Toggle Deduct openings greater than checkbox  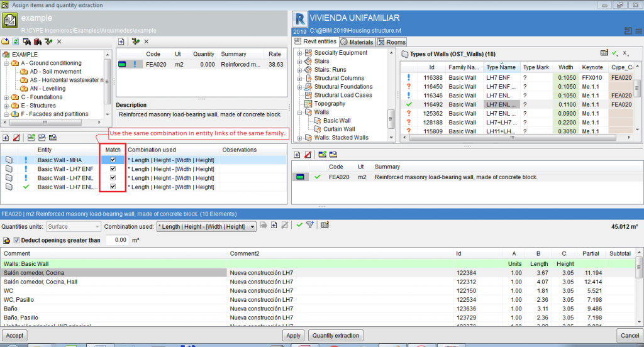(x=17, y=240)
